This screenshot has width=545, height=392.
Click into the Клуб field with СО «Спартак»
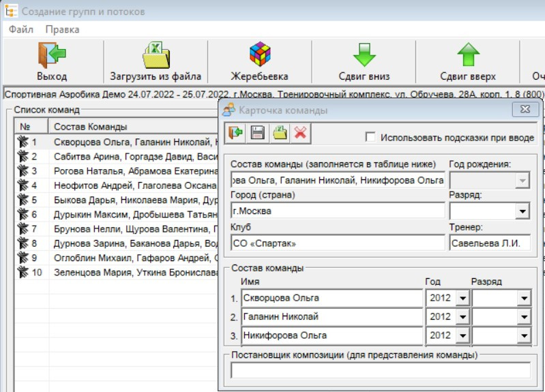[x=337, y=242]
